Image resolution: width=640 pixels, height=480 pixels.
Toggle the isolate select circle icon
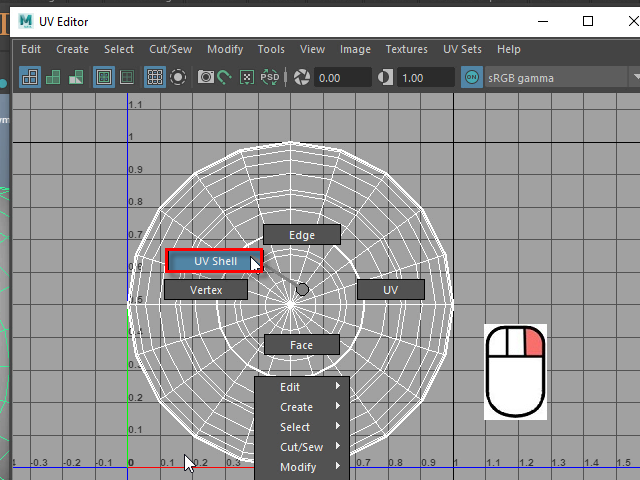[178, 77]
